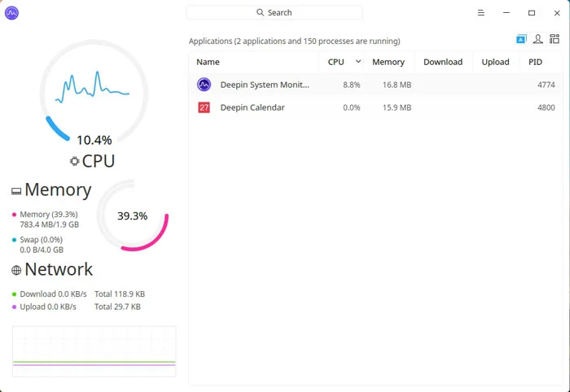The image size is (570, 392).
Task: Click the Deepin System Monitor row icon
Action: [x=204, y=85]
